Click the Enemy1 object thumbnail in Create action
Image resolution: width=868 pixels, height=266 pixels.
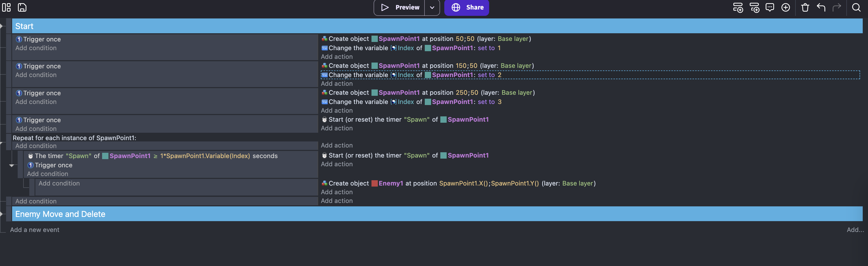pos(374,183)
